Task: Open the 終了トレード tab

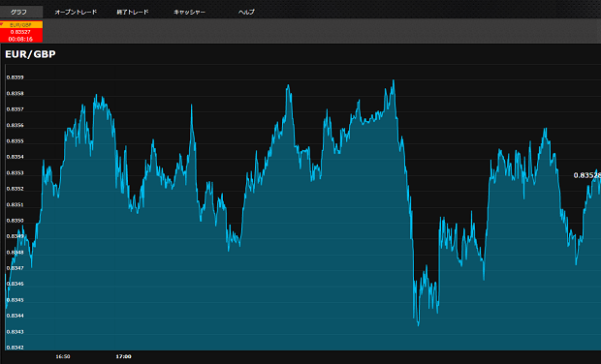Action: click(x=132, y=12)
